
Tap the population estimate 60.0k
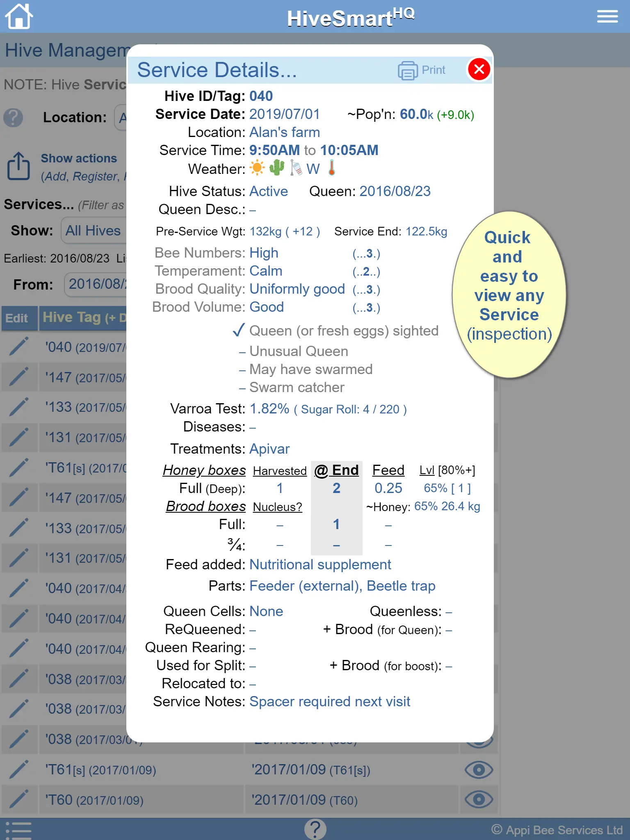[416, 114]
